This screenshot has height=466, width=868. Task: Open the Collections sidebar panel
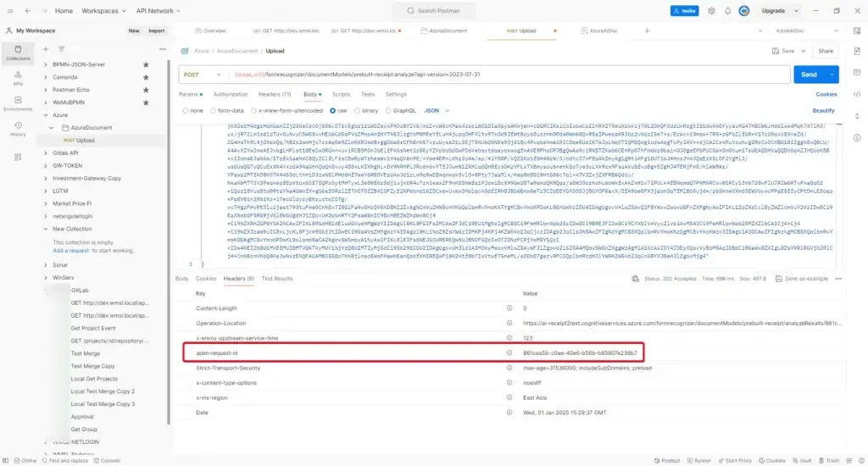point(18,53)
